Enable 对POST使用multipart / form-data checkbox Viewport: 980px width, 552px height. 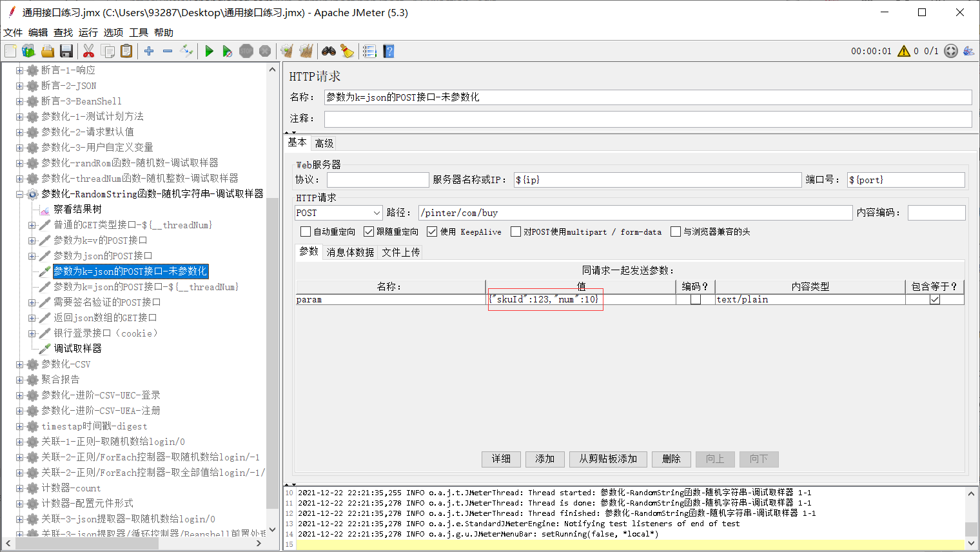click(x=516, y=232)
